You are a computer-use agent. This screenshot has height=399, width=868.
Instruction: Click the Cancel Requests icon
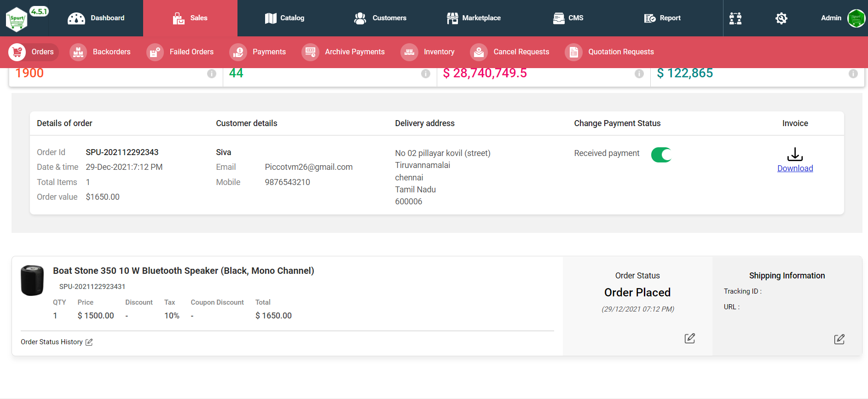coord(479,52)
